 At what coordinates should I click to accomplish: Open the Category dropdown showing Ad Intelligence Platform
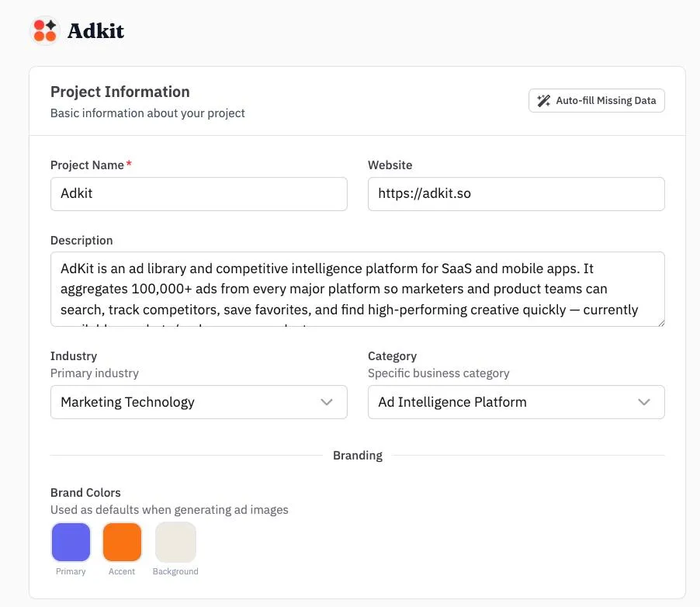coord(516,402)
